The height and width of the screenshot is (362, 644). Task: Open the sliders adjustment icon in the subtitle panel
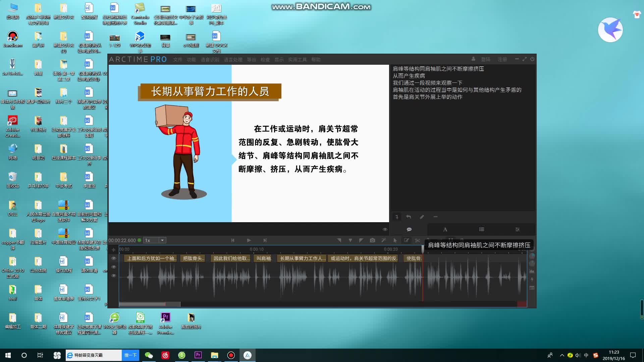[x=517, y=229]
